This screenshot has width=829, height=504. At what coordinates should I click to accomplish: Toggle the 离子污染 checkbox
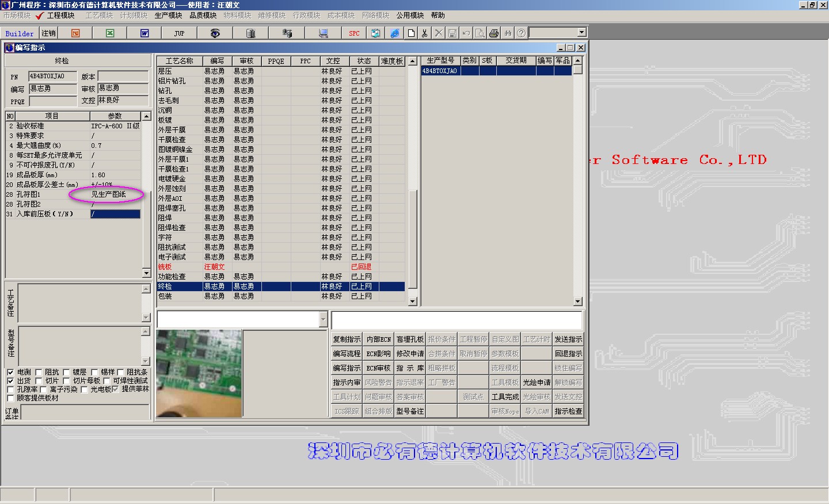(43, 390)
